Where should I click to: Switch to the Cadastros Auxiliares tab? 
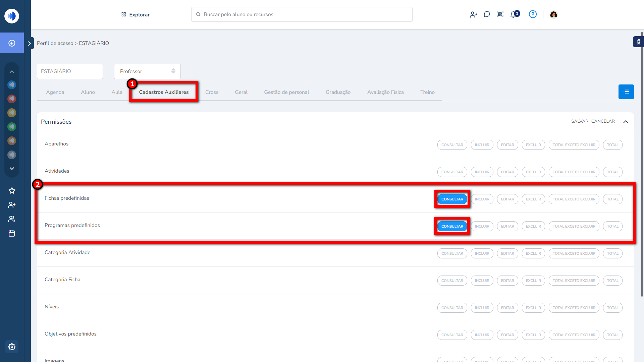point(164,92)
